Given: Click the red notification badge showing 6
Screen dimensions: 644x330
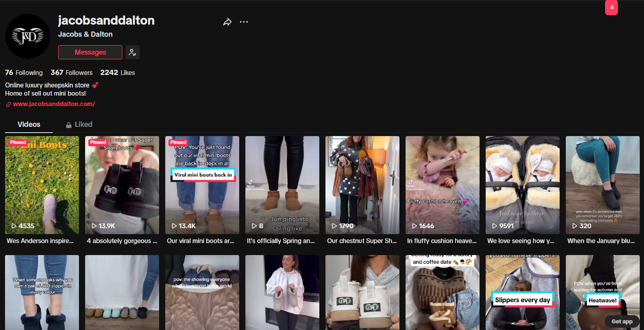Looking at the screenshot, I should (611, 7).
